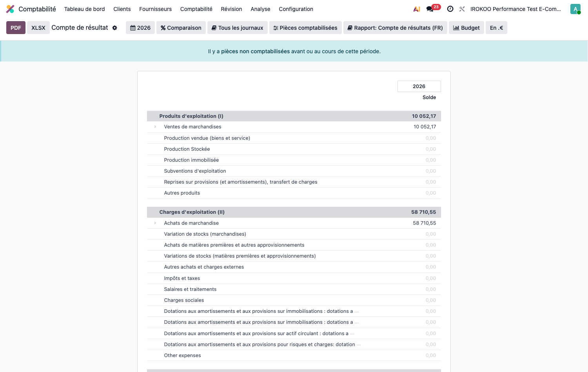Launch the AI assistant icon
This screenshot has height=372, width=588.
(417, 9)
